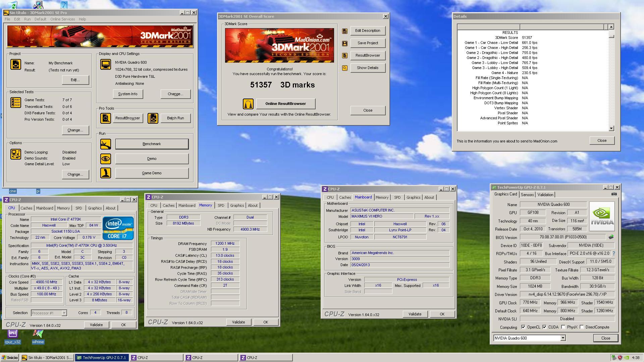644x362 pixels.
Task: Open the Online Services menu
Action: [x=63, y=19]
